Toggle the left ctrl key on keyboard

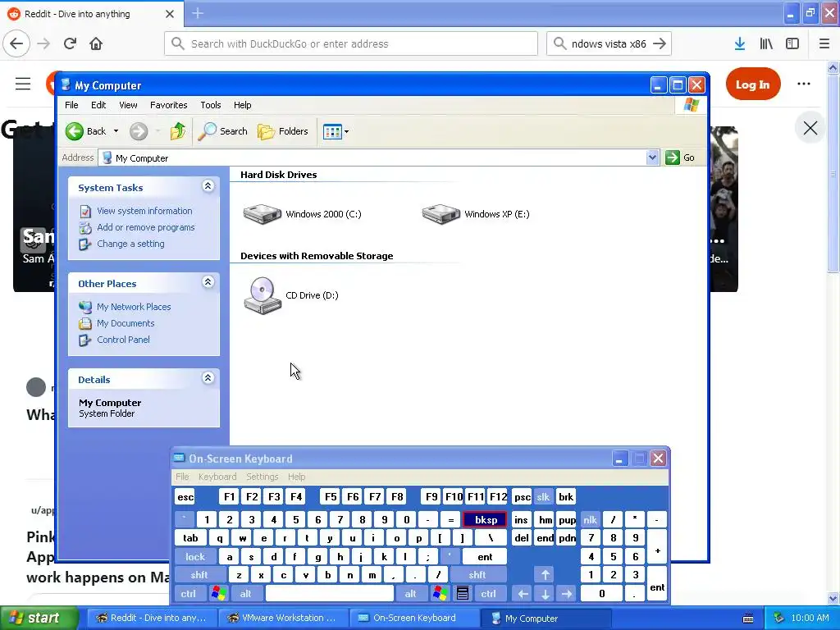pos(188,594)
